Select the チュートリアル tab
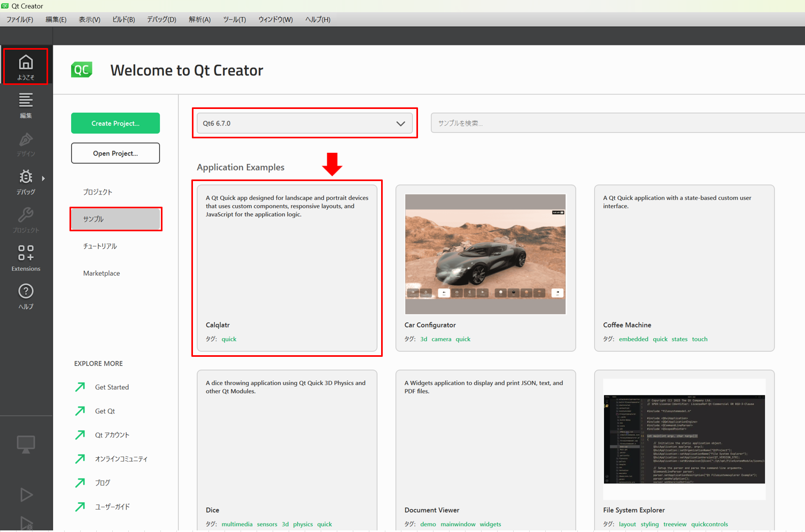 tap(100, 246)
